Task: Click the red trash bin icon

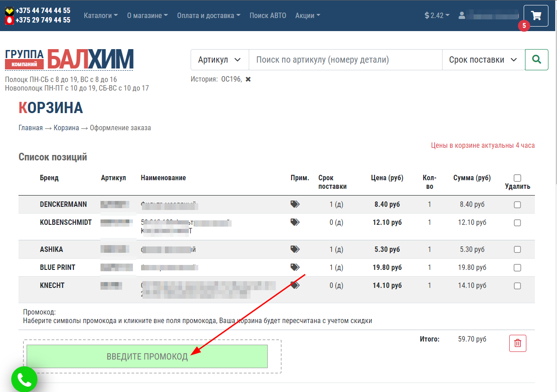Action: pyautogui.click(x=517, y=343)
